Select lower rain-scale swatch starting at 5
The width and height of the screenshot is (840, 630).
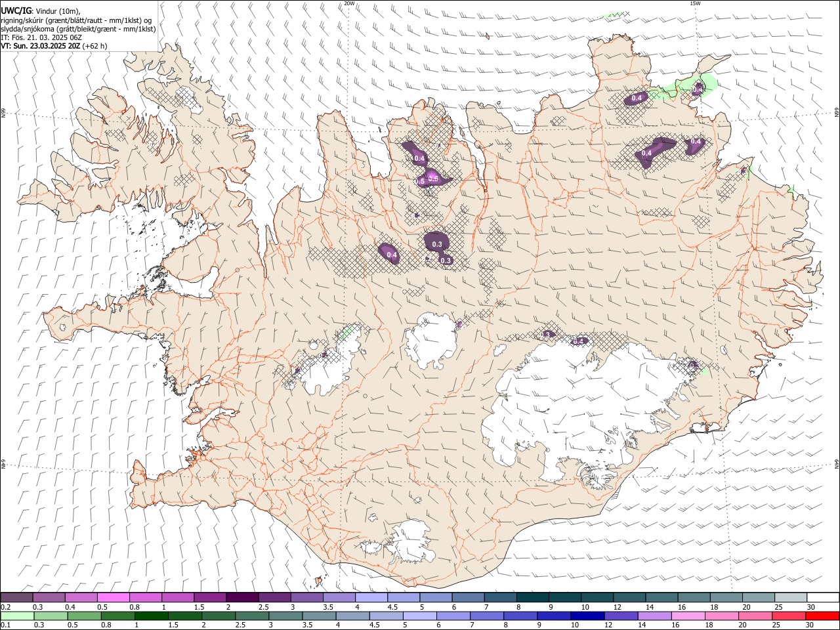[x=419, y=616]
